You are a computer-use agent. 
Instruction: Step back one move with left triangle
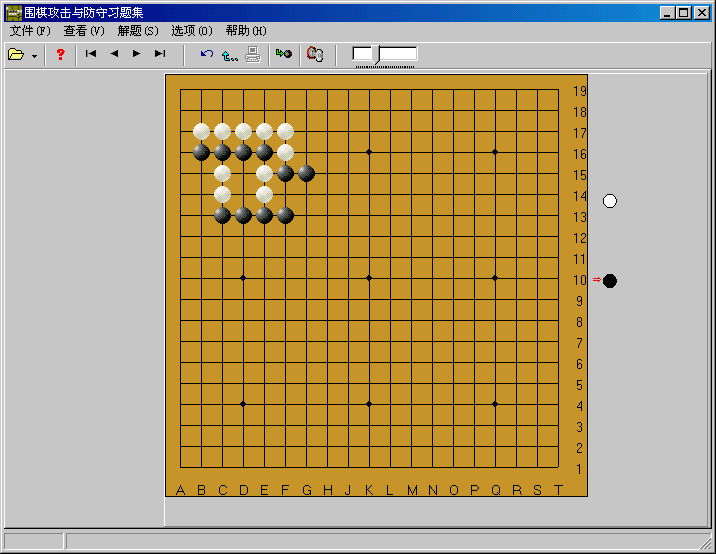tap(114, 53)
